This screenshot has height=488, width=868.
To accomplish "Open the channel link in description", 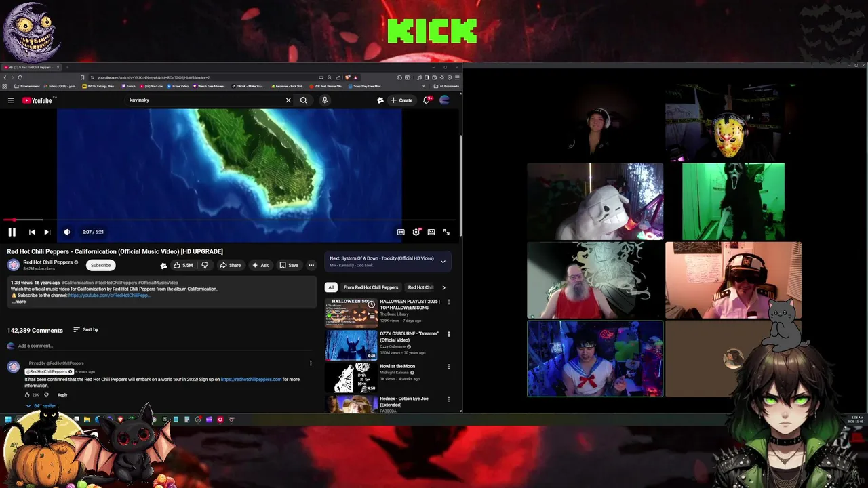I will [x=108, y=296].
